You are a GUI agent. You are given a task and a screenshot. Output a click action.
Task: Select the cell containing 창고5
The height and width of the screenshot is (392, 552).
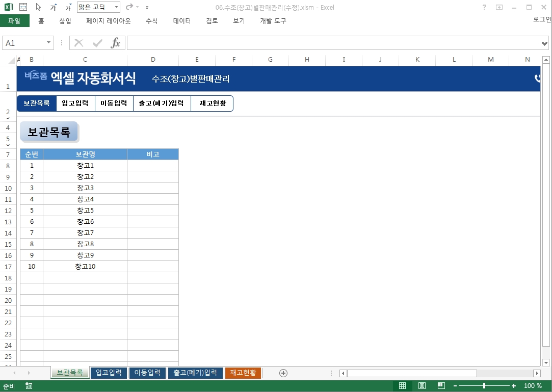pyautogui.click(x=85, y=210)
